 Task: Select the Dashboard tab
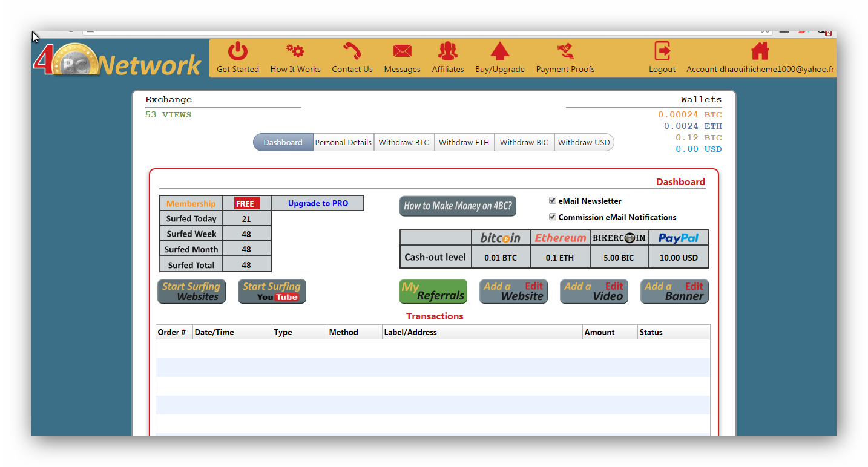283,142
